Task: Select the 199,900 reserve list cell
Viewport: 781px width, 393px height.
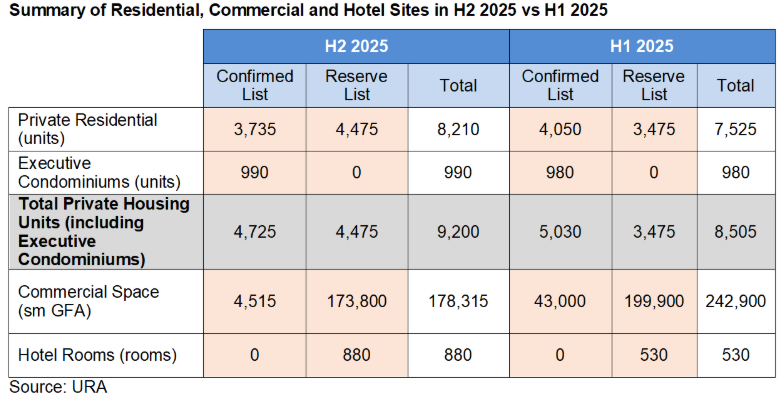Action: pyautogui.click(x=654, y=301)
